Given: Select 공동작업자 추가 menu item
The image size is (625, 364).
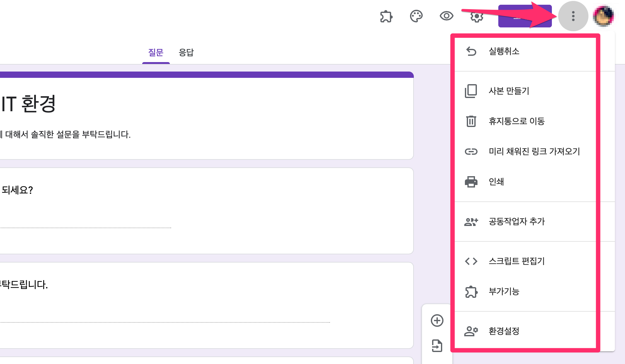Looking at the screenshot, I should tap(516, 222).
